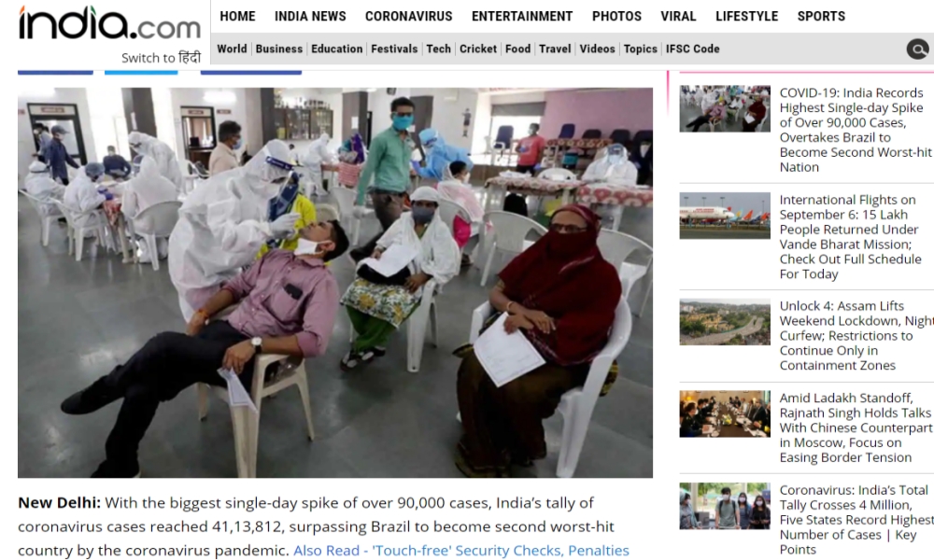This screenshot has height=560, width=934.
Task: Switch to हिंदी language
Action: [x=161, y=58]
